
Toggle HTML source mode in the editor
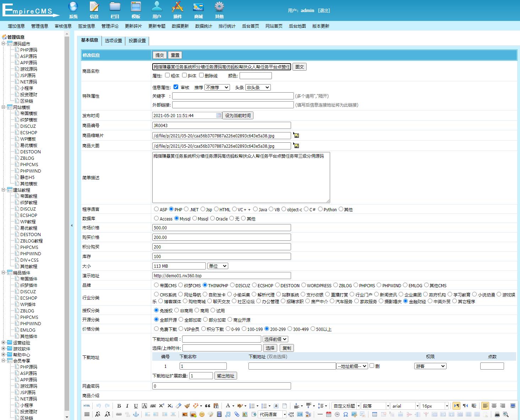(x=87, y=406)
